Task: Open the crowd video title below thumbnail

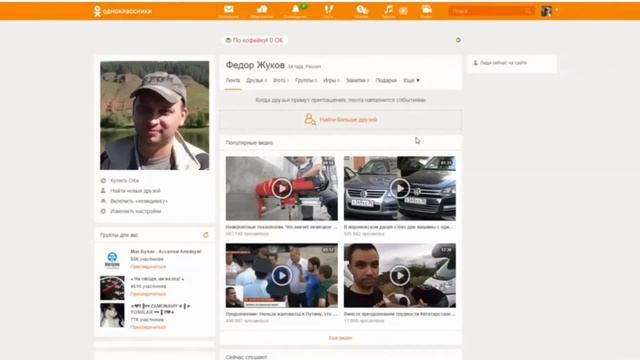Action: click(281, 314)
